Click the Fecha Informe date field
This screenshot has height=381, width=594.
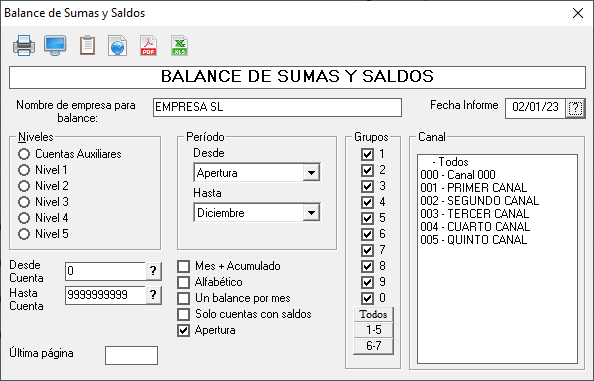click(x=535, y=108)
